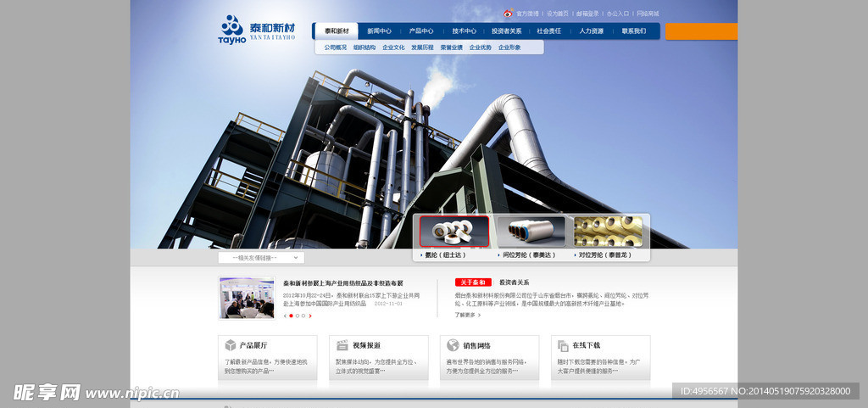Open the 技术中心 nav item
This screenshot has height=408, width=868.
464,31
